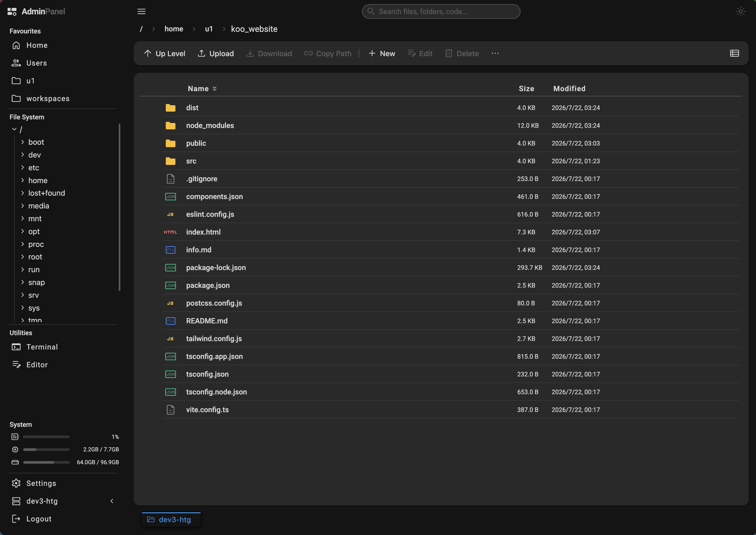
Task: Click the vite.config.ts file icon
Action: click(x=170, y=410)
